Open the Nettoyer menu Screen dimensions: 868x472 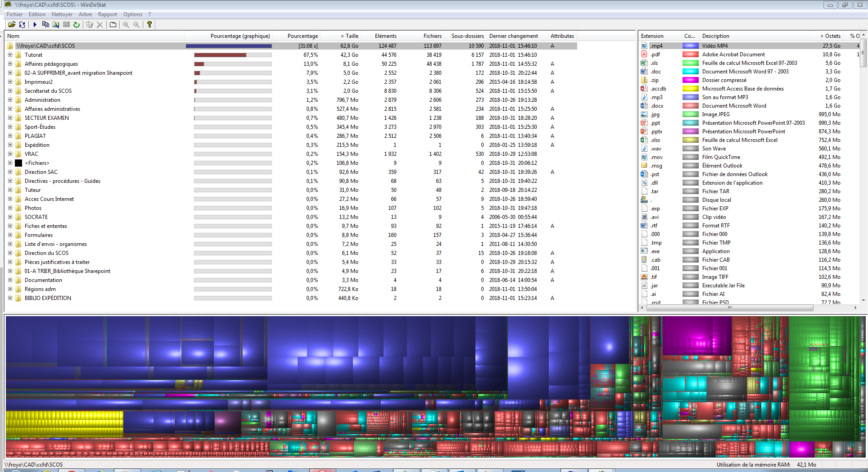pyautogui.click(x=62, y=14)
